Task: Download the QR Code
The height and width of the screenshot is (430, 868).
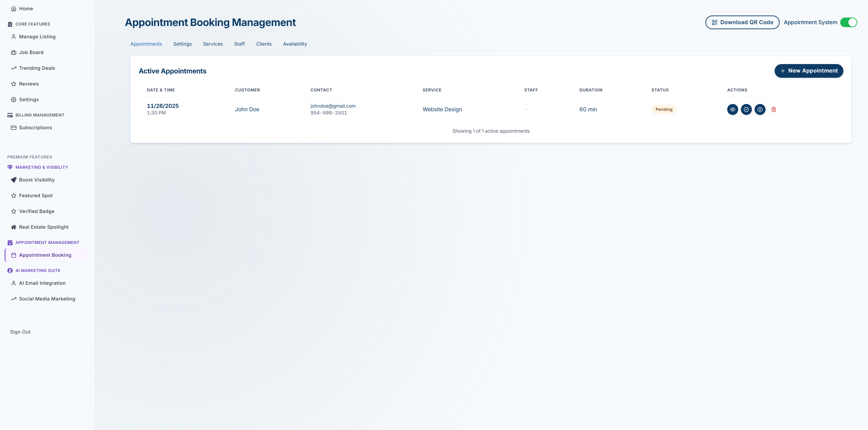Action: coord(742,22)
